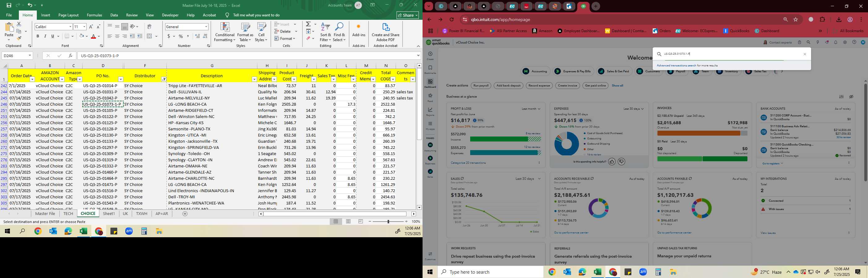Click Advanced transactions search link
Viewport: 868px width, 278px height.
pos(676,65)
